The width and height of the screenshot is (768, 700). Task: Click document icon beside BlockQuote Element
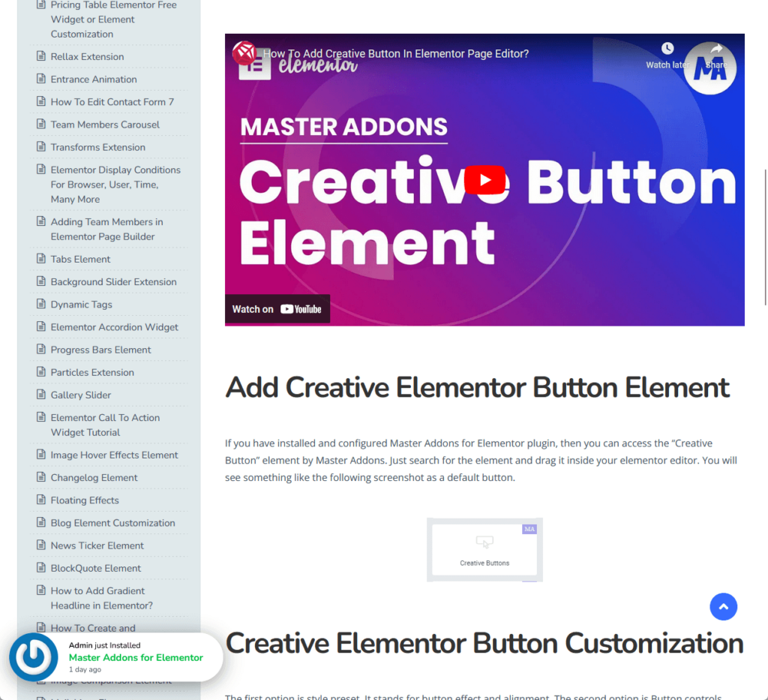[x=41, y=566]
